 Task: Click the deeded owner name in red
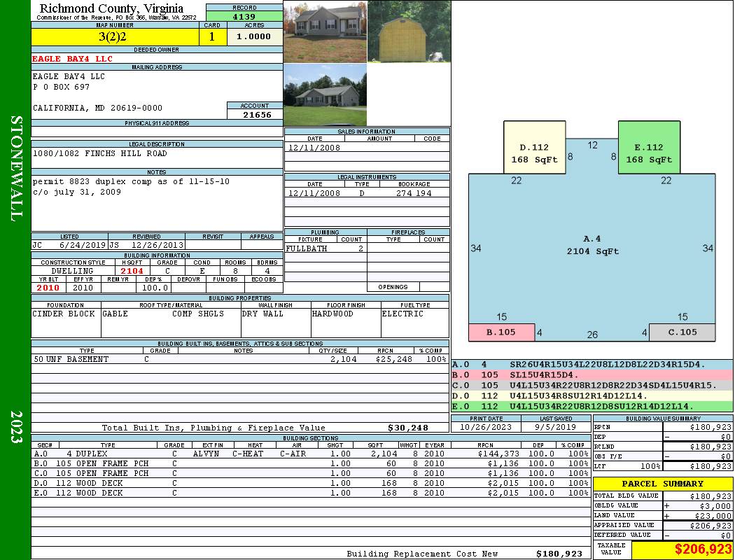[73, 59]
